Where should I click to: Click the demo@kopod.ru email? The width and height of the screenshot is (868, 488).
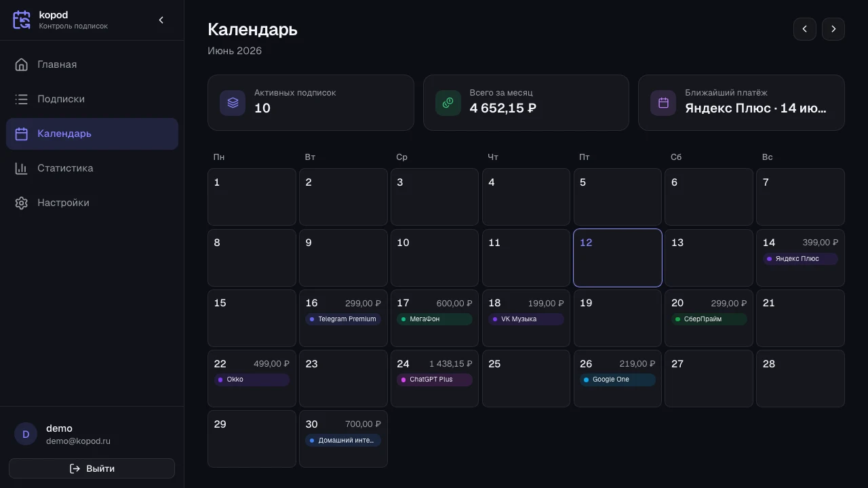click(x=78, y=441)
